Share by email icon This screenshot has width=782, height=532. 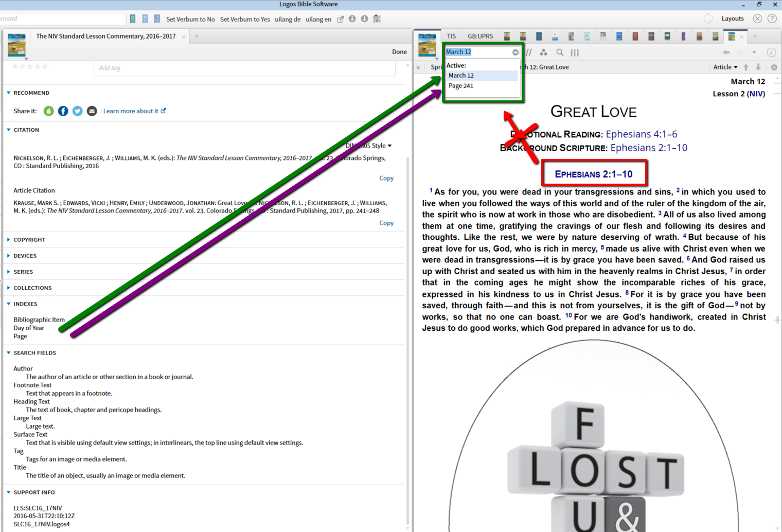point(92,111)
